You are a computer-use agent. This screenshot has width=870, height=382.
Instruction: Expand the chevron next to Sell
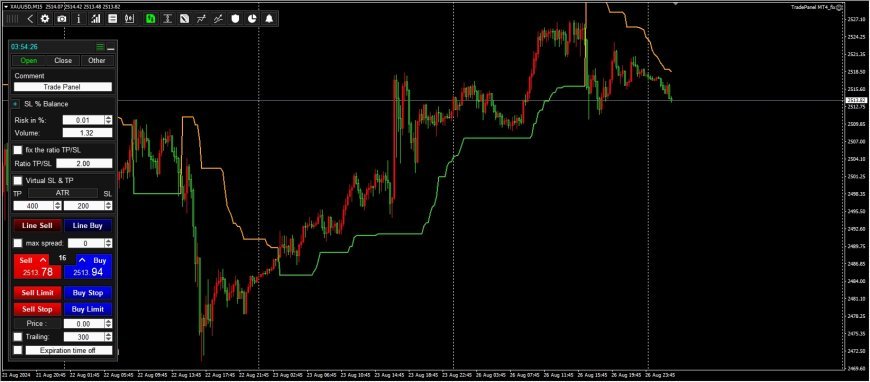[42, 260]
